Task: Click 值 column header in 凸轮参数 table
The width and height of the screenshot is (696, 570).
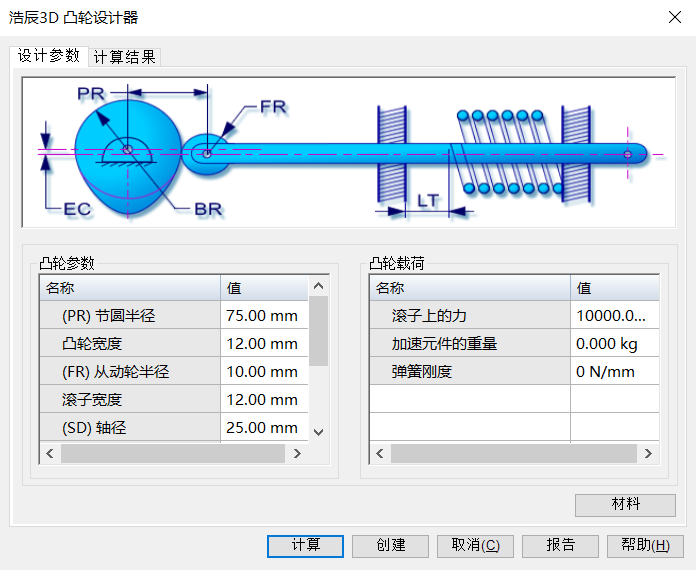Action: [264, 288]
